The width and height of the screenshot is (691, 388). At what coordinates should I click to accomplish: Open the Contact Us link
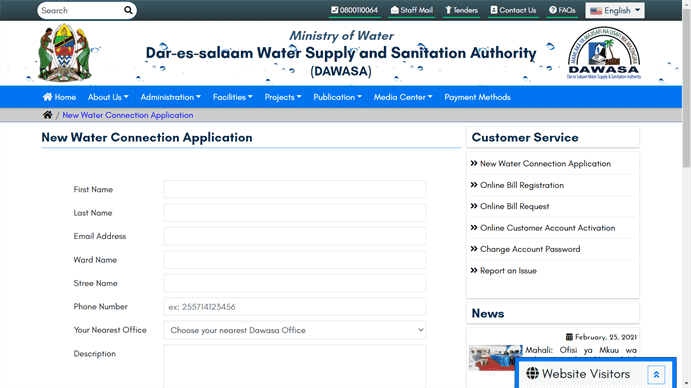(x=513, y=10)
